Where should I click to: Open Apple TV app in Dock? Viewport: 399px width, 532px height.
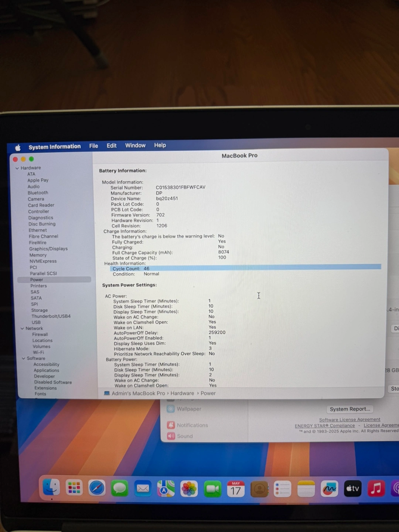352,489
